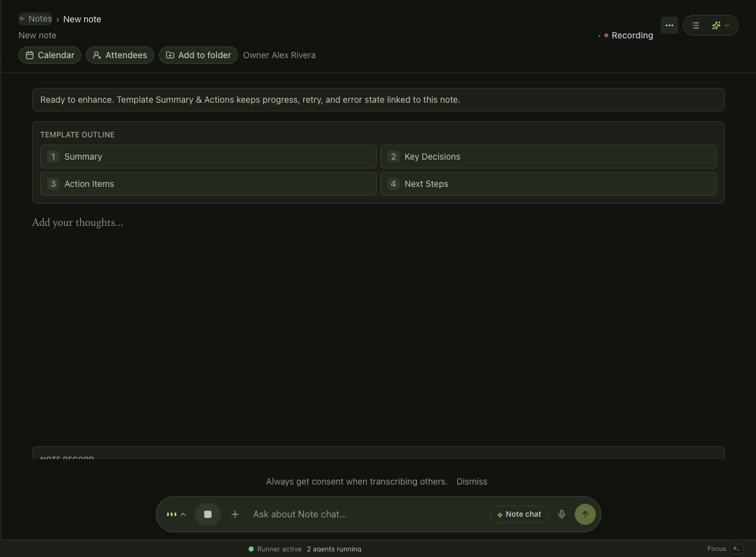This screenshot has width=756, height=557.
Task: Select the Next Steps outline section
Action: tap(549, 184)
